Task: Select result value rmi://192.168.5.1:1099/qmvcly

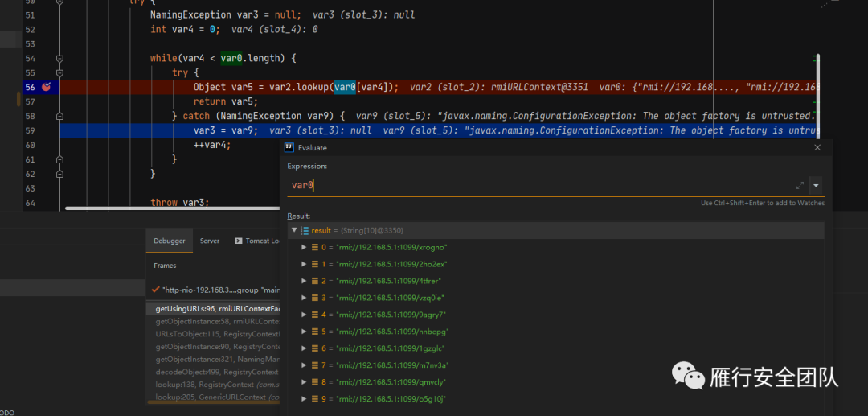Action: click(x=391, y=382)
